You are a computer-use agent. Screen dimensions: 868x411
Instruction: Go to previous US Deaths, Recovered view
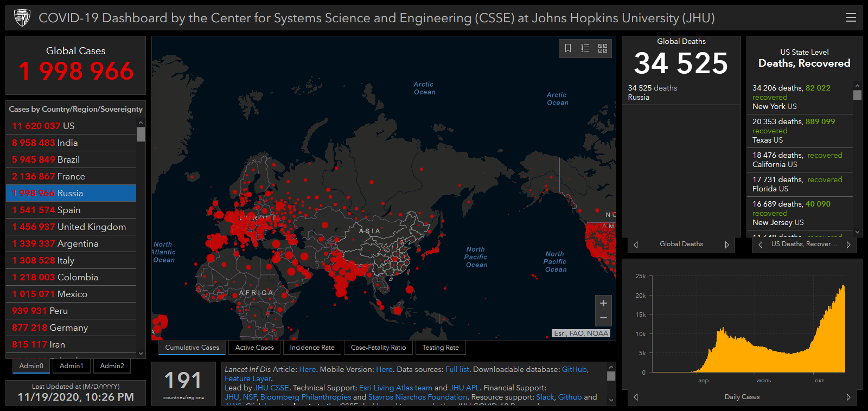(761, 245)
